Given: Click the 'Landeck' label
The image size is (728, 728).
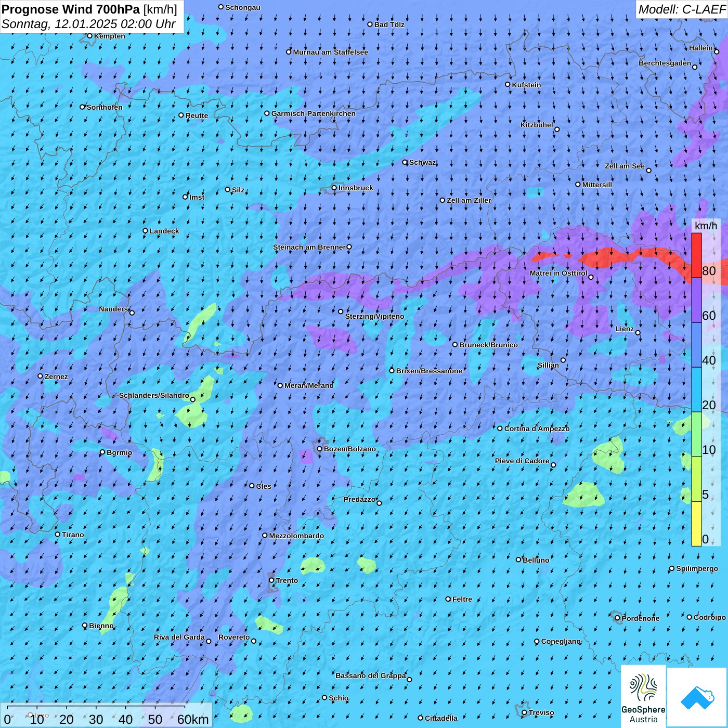Looking at the screenshot, I should [164, 231].
